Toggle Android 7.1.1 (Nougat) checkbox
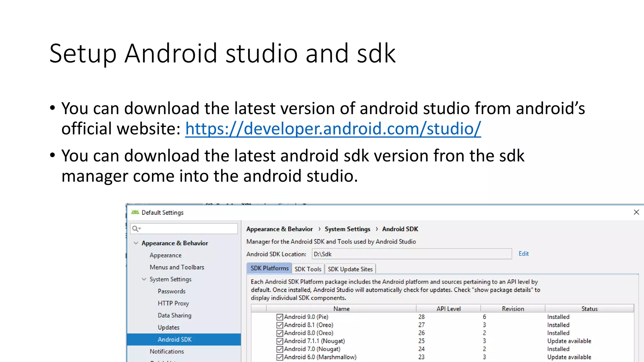Viewport: 644px width, 362px height. click(280, 341)
